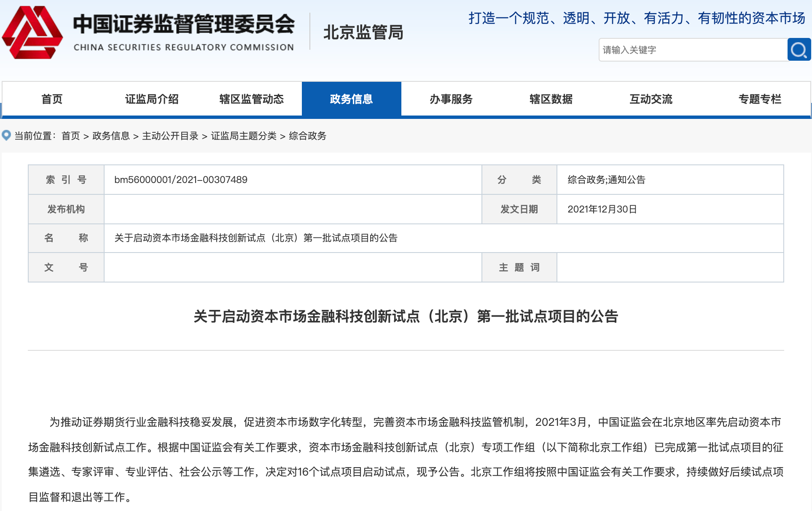
Task: Click the 首页 breadcrumb link
Action: (70, 136)
